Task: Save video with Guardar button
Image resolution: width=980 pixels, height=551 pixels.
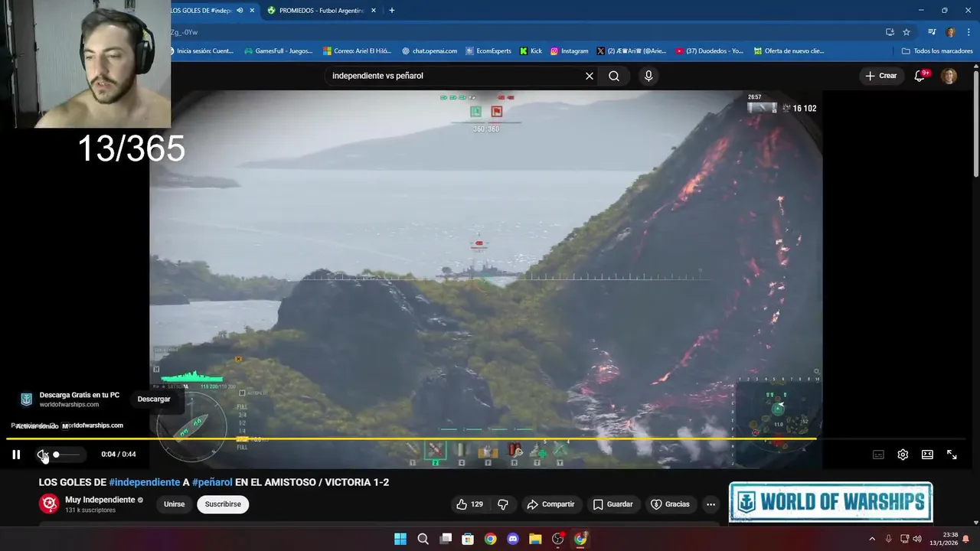Action: pyautogui.click(x=612, y=504)
